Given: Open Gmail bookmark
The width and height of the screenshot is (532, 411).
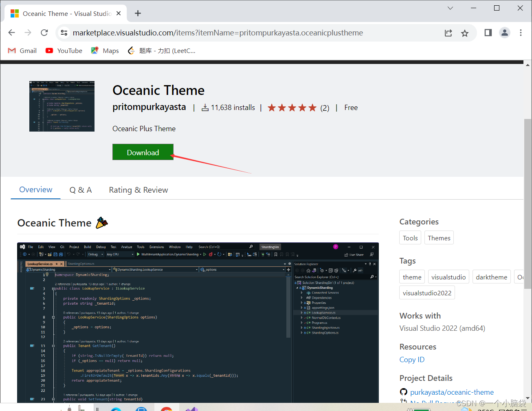Looking at the screenshot, I should point(22,51).
